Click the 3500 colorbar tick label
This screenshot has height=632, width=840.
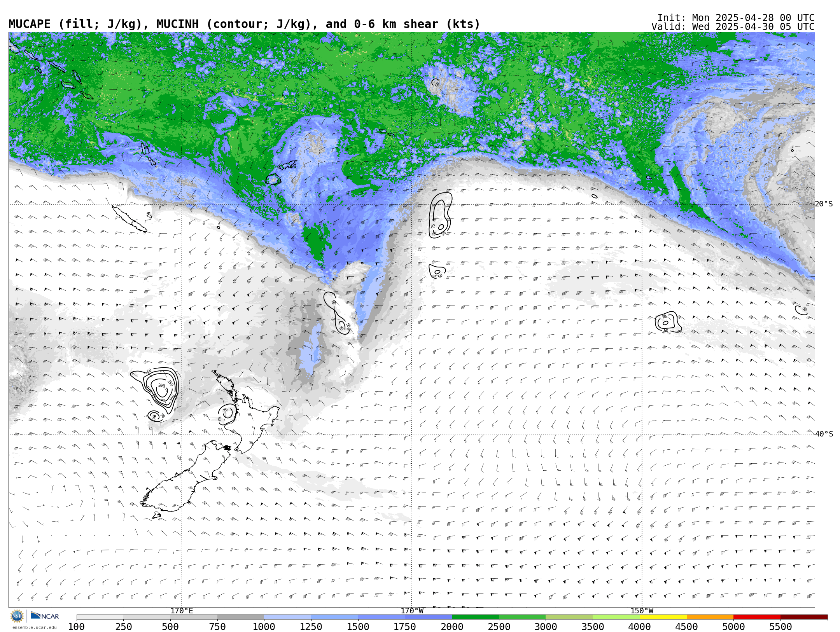pos(593,627)
